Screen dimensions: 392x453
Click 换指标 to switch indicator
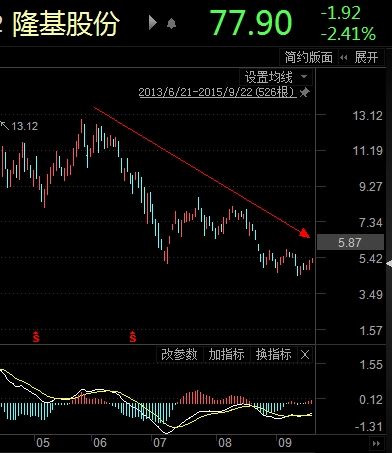coord(274,354)
